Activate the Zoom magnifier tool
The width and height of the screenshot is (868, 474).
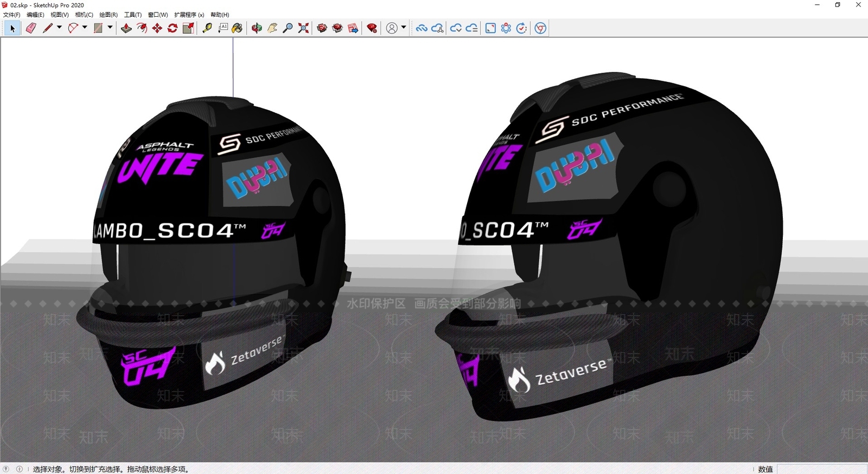(x=288, y=28)
